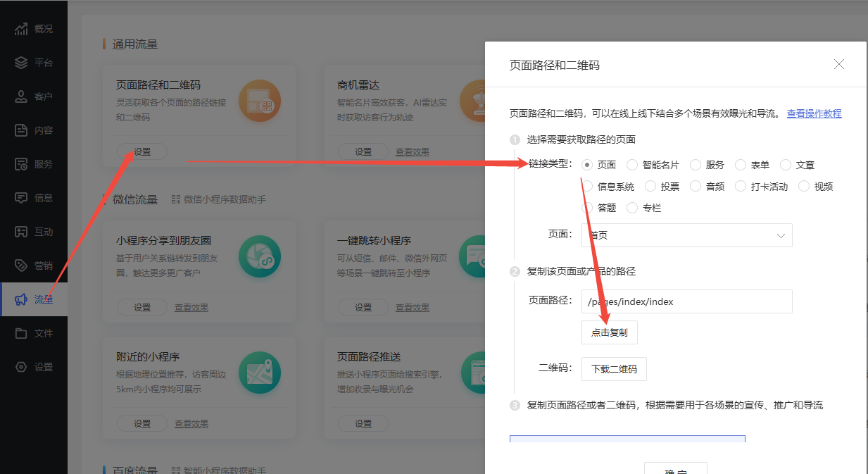Select the 智能名片 radio button
The image size is (868, 474).
point(632,165)
